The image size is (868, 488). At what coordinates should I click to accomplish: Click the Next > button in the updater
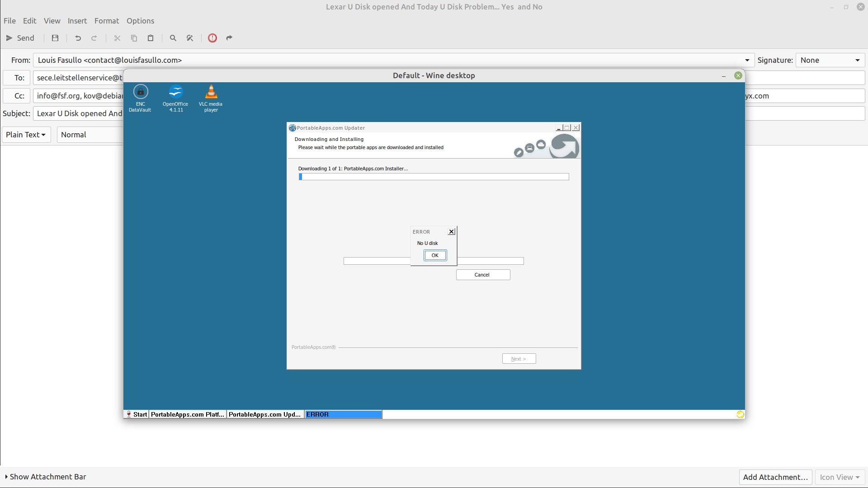[x=519, y=359]
